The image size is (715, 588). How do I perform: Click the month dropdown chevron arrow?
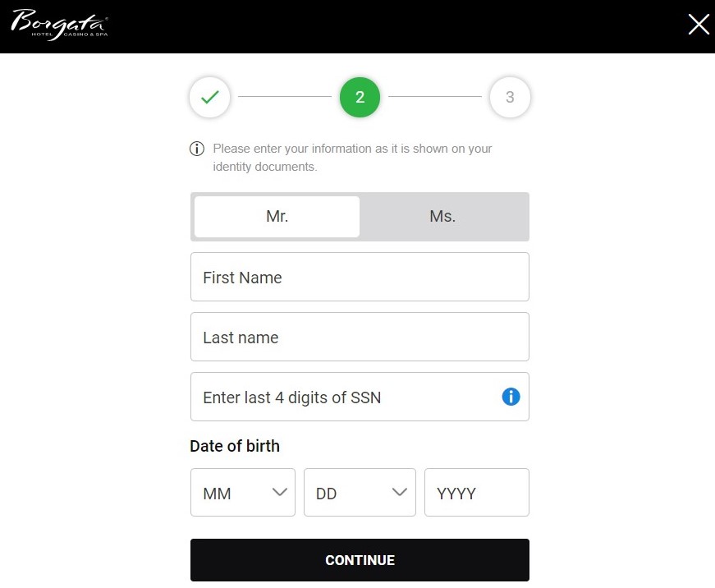(280, 492)
